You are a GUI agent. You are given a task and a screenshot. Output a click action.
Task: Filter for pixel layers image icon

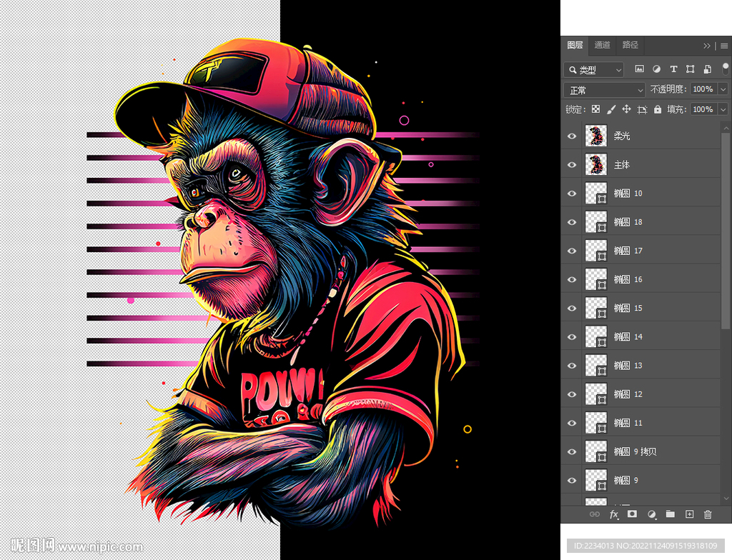coord(639,69)
